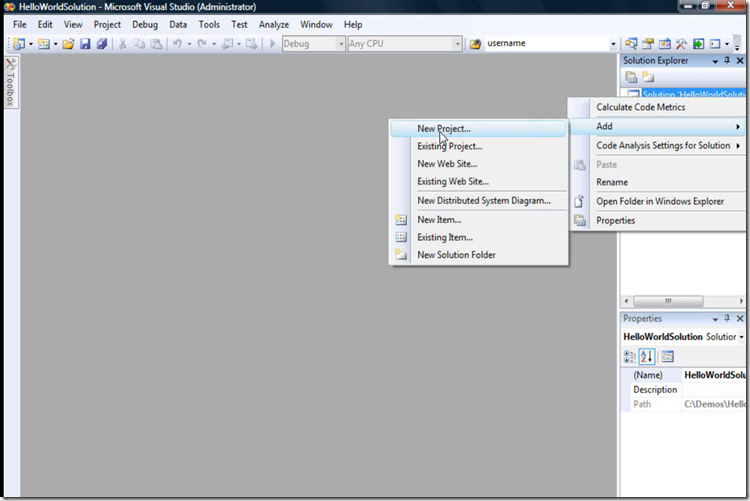Select the Description property row

pyautogui.click(x=684, y=390)
